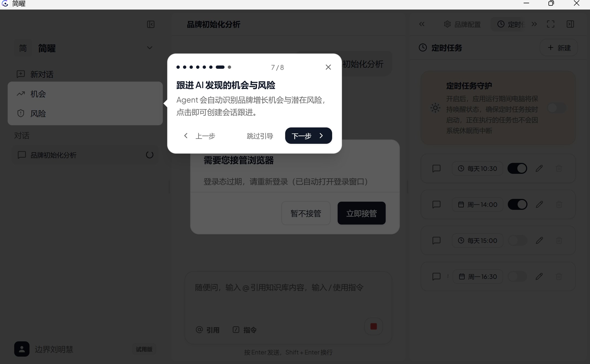Edit the 每天10:30 task with pencil icon
590x364 pixels.
(539, 168)
